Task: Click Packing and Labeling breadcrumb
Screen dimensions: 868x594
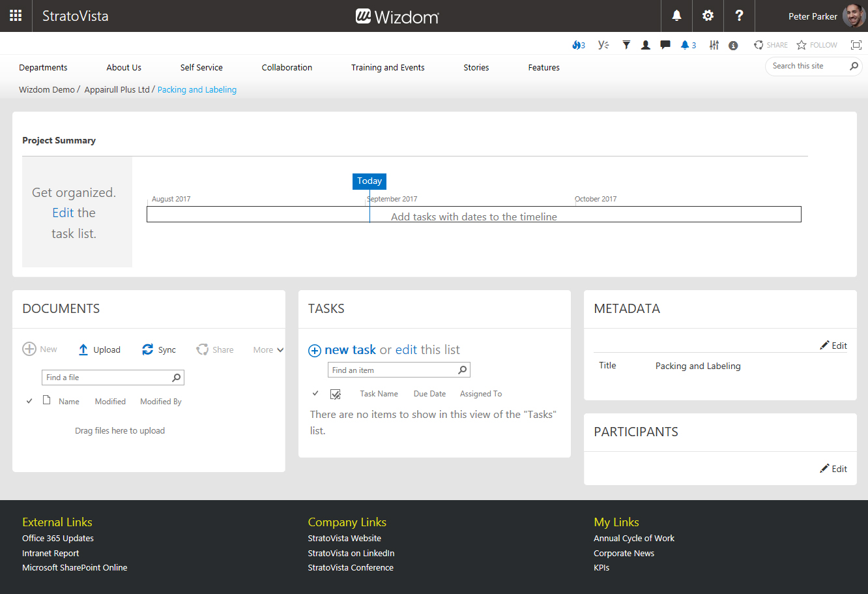Action: 197,89
